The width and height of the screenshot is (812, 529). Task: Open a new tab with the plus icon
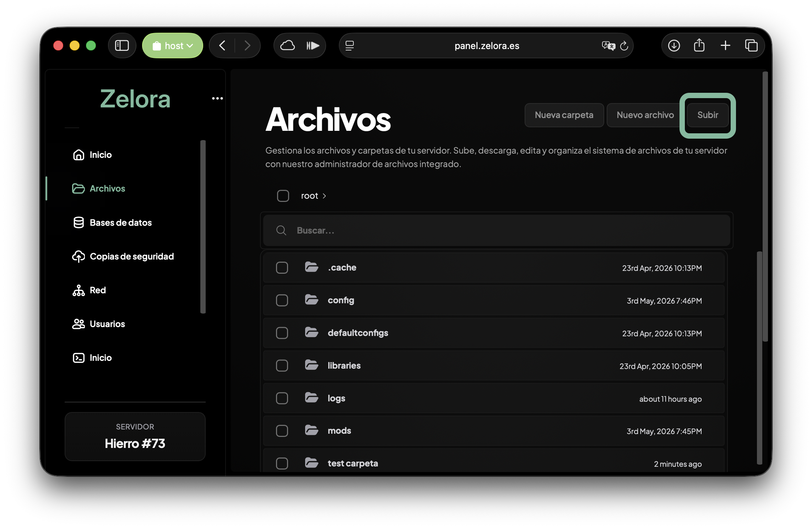pyautogui.click(x=725, y=46)
